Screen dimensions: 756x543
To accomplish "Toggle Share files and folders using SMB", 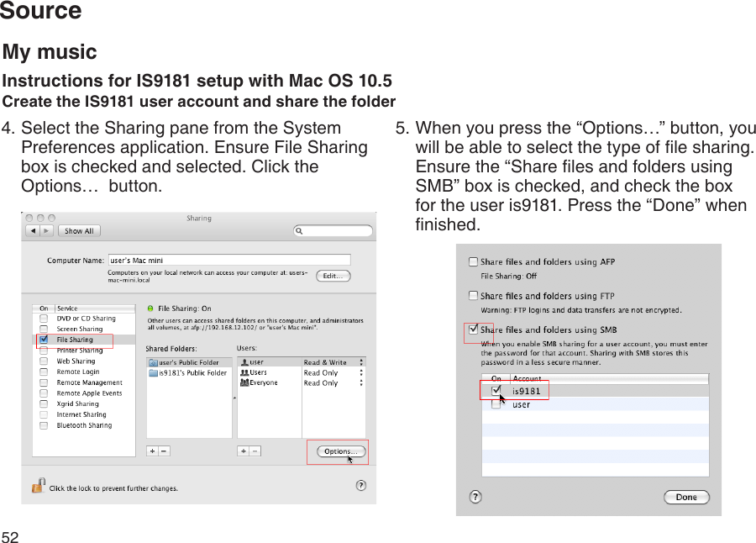I will [x=474, y=329].
